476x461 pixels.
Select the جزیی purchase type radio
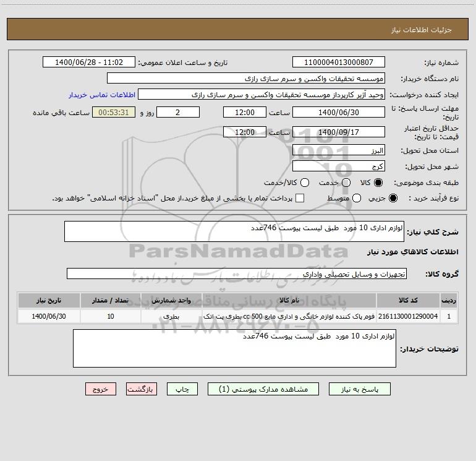pyautogui.click(x=393, y=198)
